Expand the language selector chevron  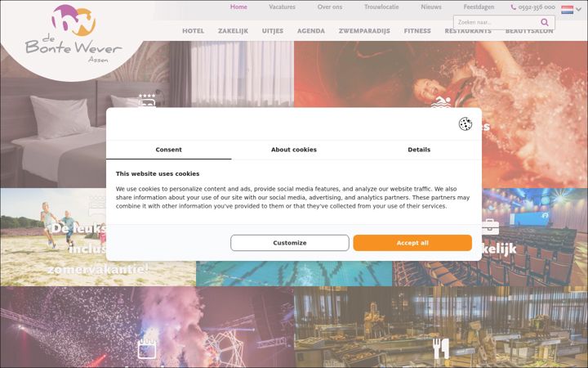tap(579, 10)
